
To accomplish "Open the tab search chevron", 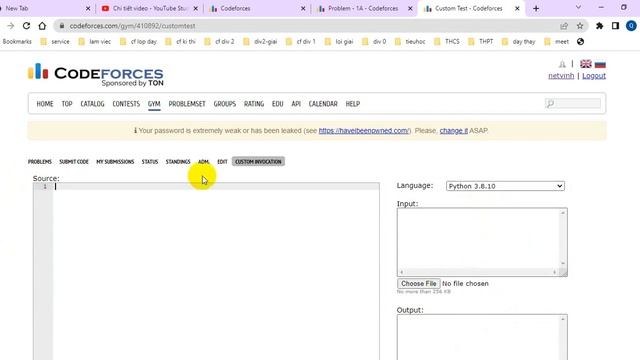I will [x=578, y=7].
